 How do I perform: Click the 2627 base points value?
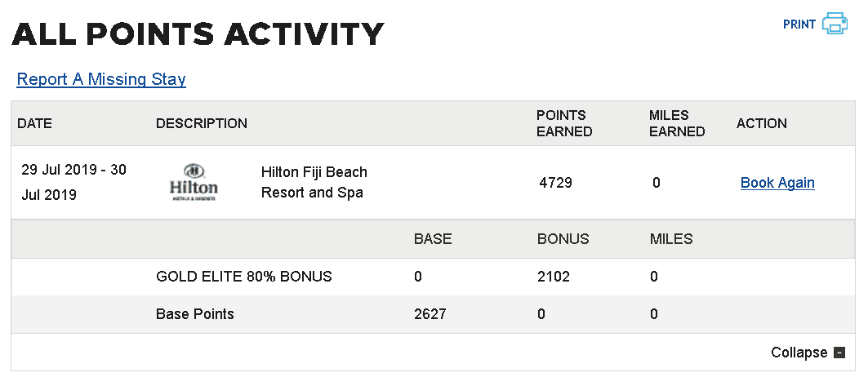(430, 314)
